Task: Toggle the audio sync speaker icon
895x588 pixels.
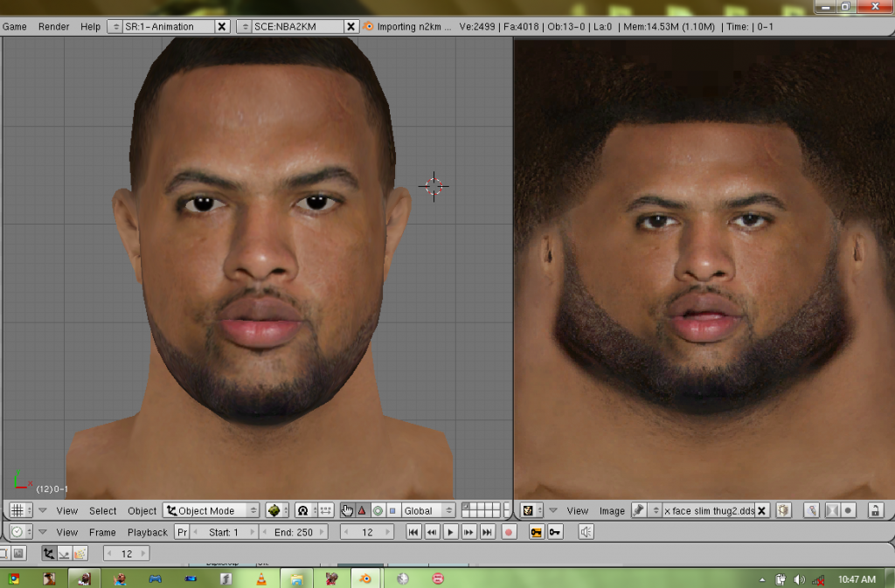Action: 586,532
